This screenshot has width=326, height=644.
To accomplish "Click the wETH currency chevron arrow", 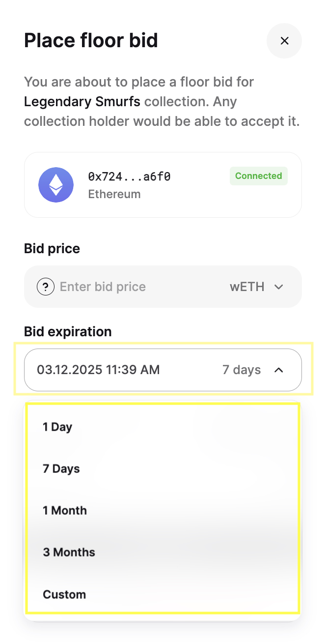I will tap(279, 287).
